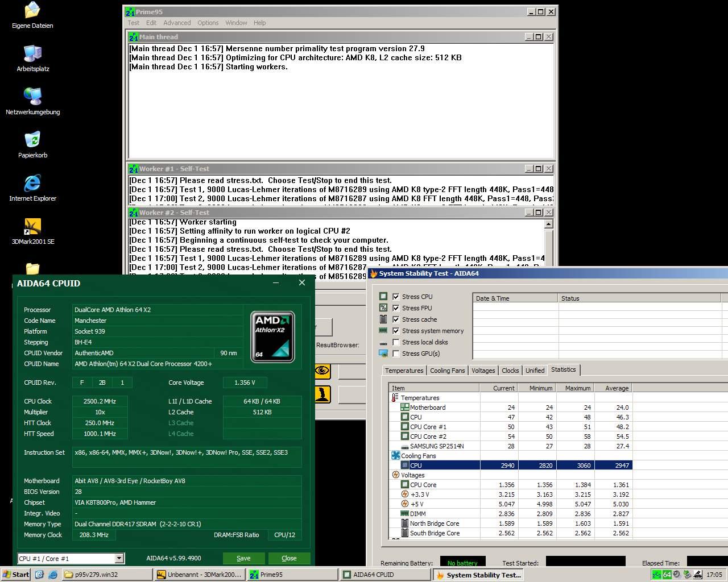
Task: Open the Edit menu in Prime95
Action: (151, 23)
